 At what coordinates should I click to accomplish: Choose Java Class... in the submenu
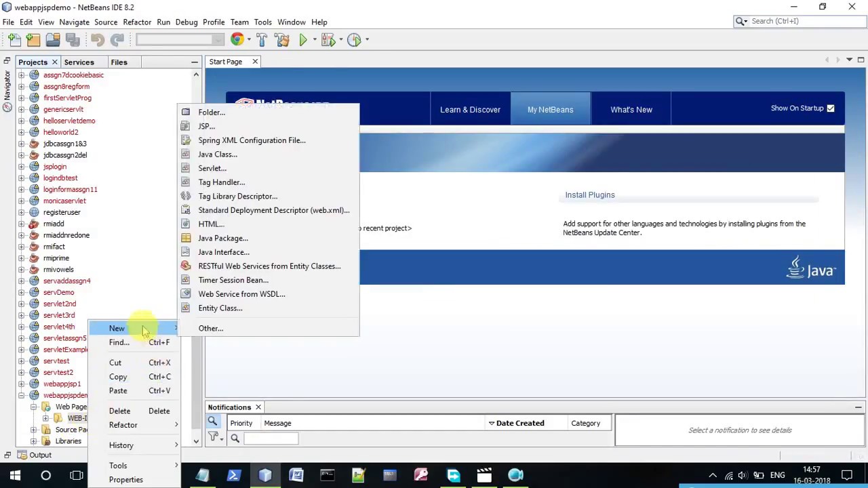(x=217, y=155)
